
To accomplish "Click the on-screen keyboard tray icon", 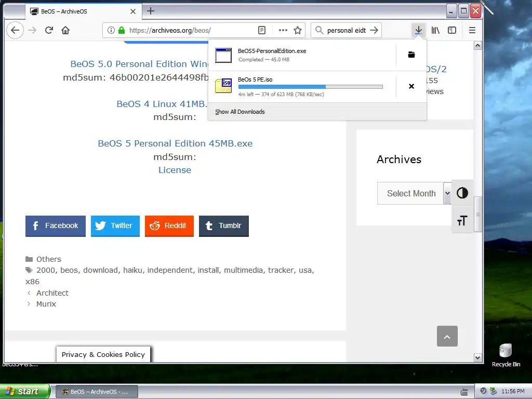I will pyautogui.click(x=464, y=392).
